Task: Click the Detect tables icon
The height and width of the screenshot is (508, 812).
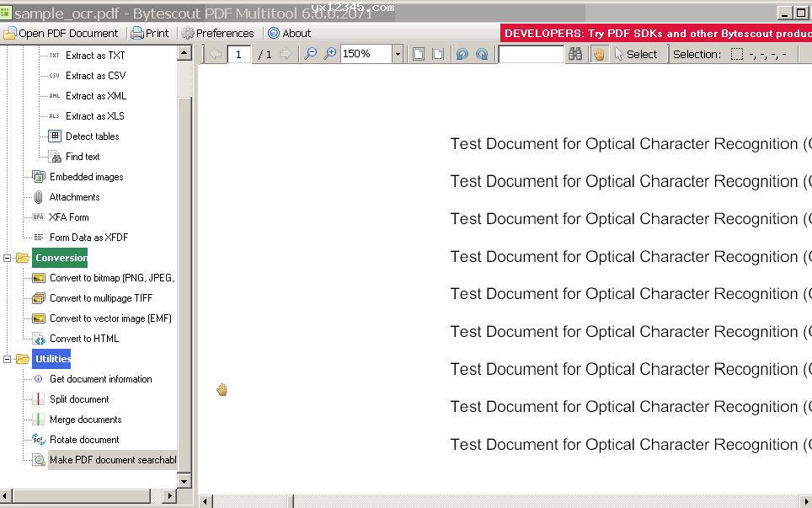Action: tap(55, 136)
